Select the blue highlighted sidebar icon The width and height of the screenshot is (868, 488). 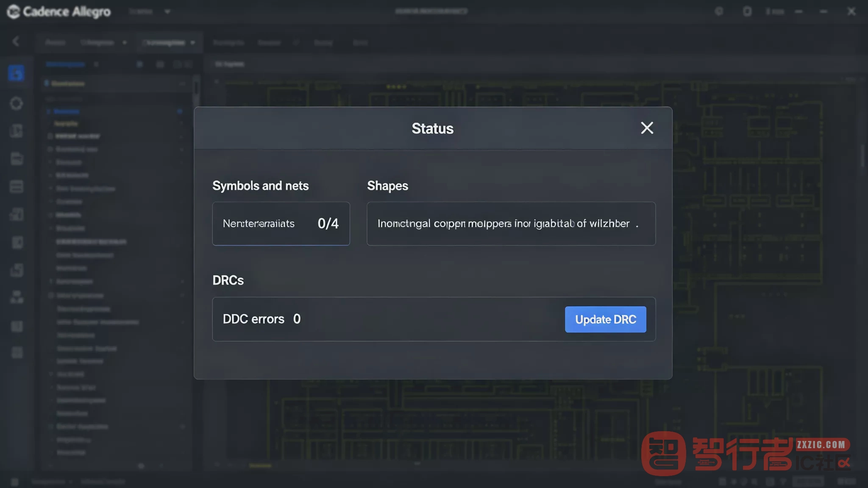pos(16,73)
